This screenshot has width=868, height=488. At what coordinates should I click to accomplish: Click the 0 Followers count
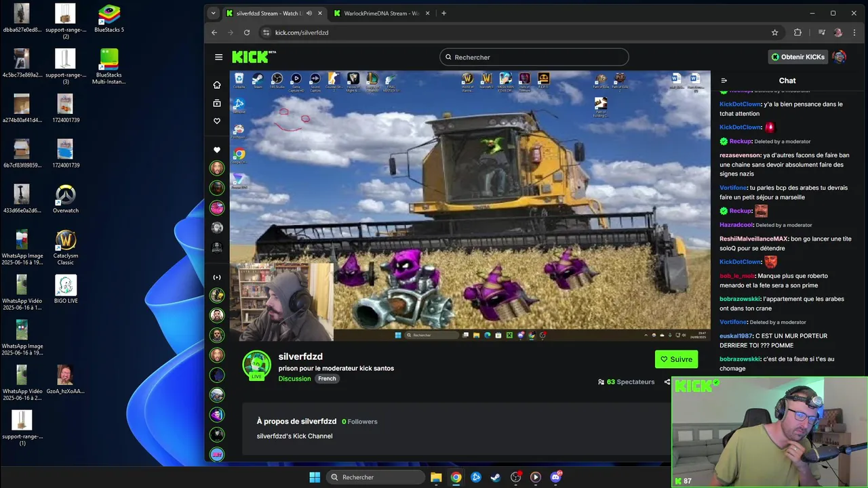point(359,422)
